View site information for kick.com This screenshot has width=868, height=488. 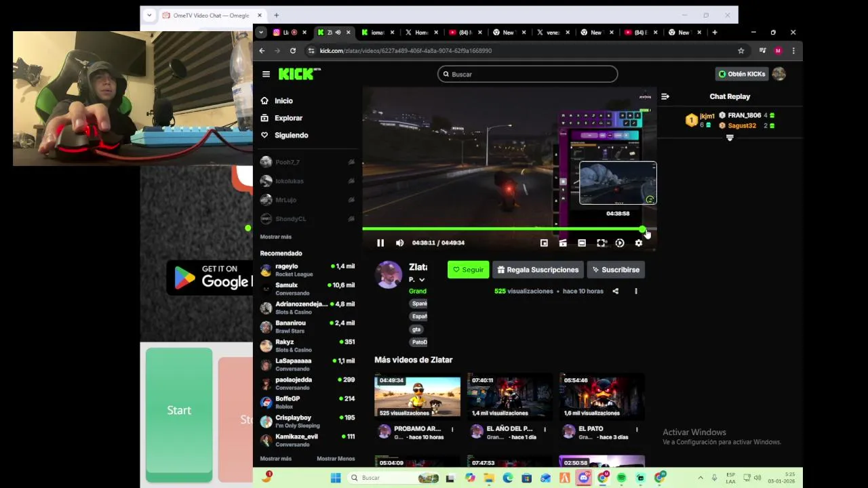(311, 51)
